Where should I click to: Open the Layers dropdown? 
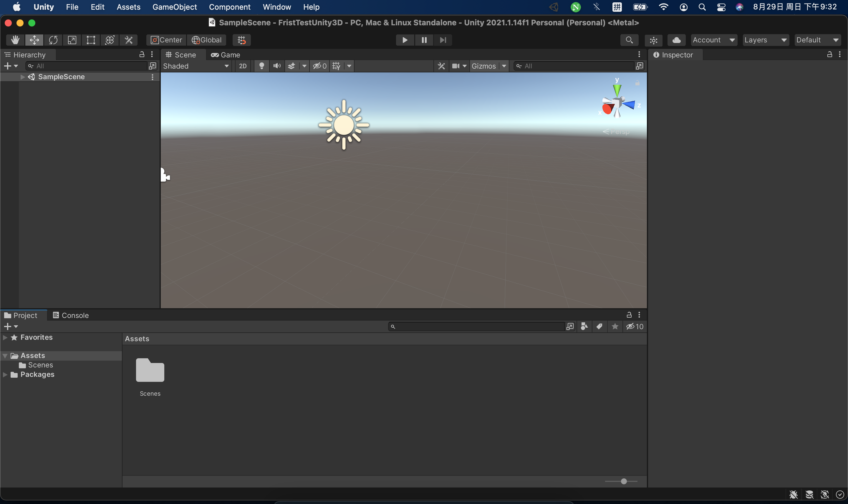point(765,40)
